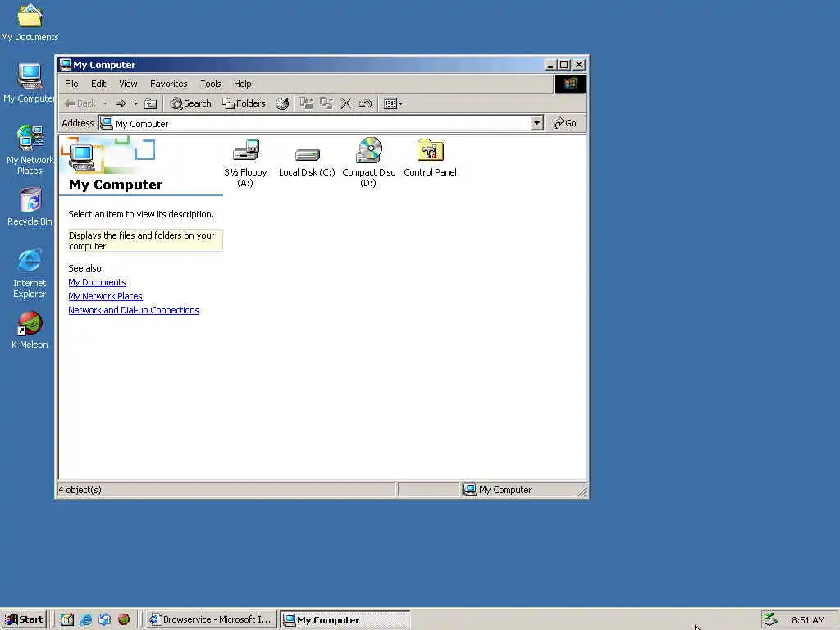Click the 8:51 AM clock
The image size is (840, 630).
(x=808, y=620)
